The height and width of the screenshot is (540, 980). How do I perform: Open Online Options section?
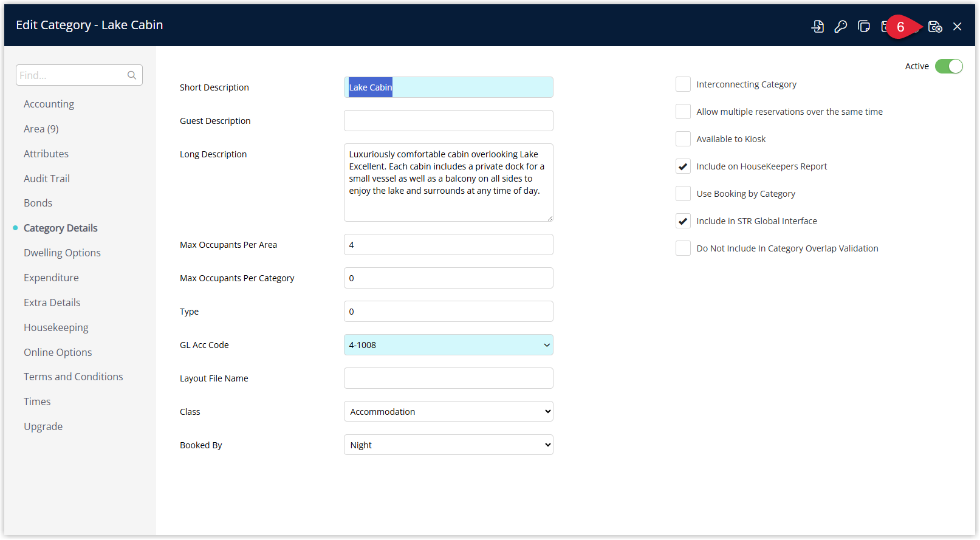(58, 352)
